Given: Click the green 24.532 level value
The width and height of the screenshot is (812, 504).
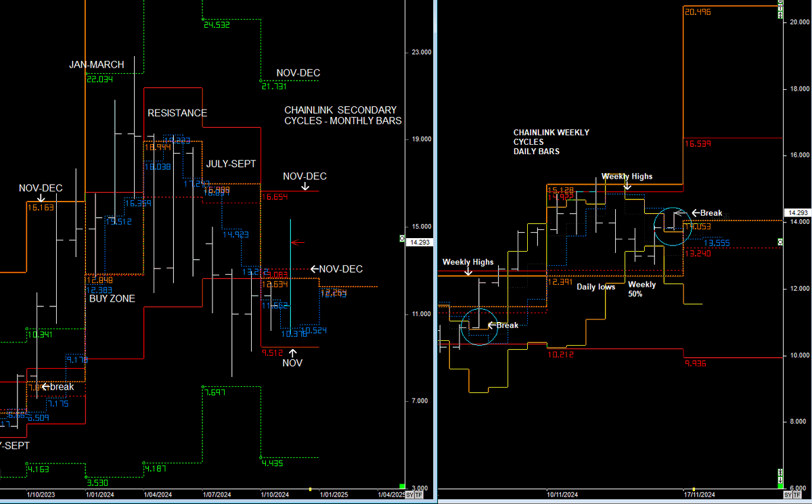Looking at the screenshot, I should 217,25.
